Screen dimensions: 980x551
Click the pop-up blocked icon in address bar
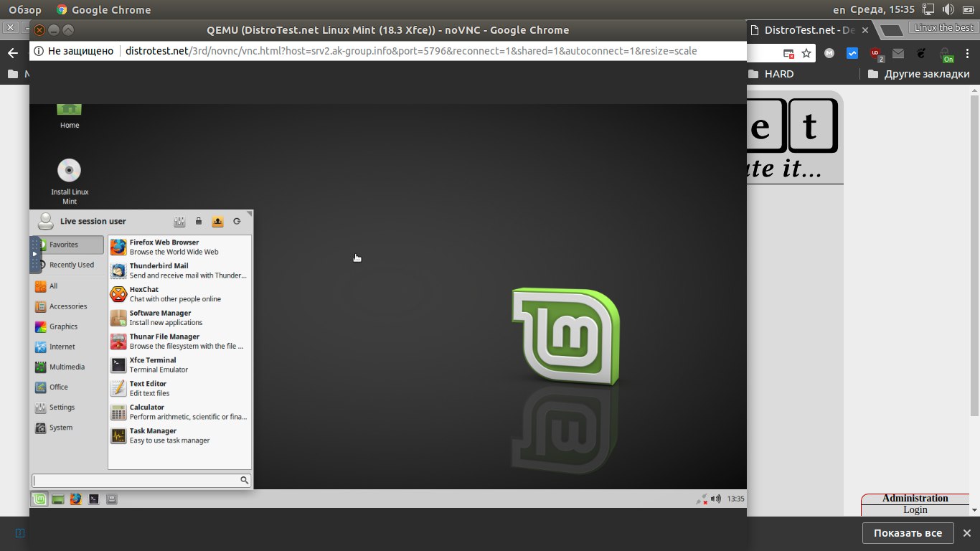point(788,53)
